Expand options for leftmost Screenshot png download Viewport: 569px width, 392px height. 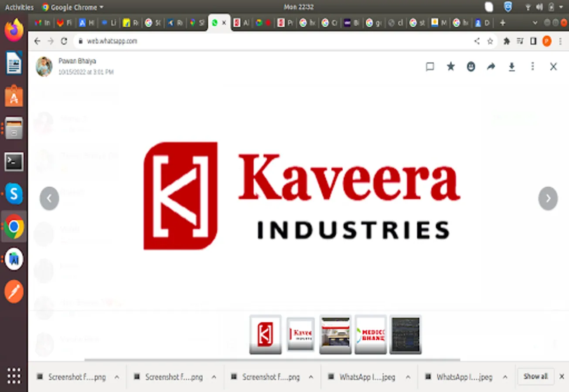click(116, 377)
